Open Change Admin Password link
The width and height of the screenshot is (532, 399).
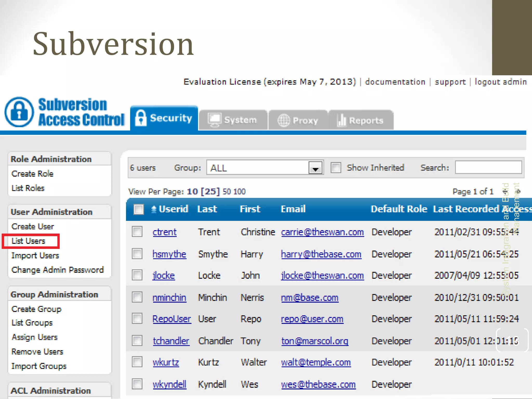coord(58,270)
